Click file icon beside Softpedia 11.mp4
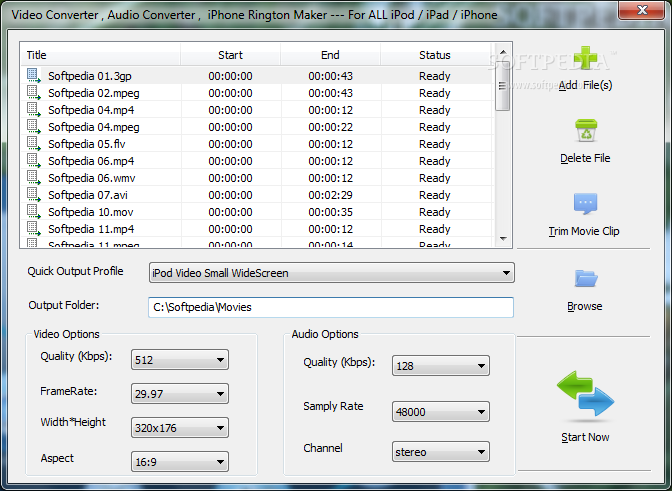 point(33,228)
